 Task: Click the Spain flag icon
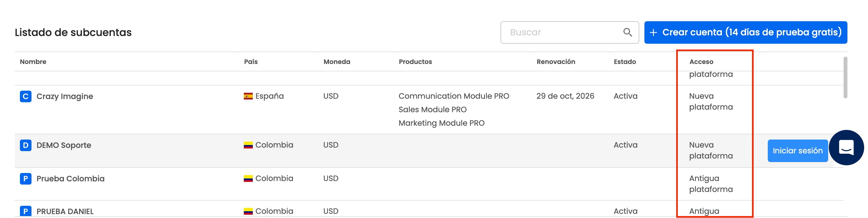(x=248, y=96)
